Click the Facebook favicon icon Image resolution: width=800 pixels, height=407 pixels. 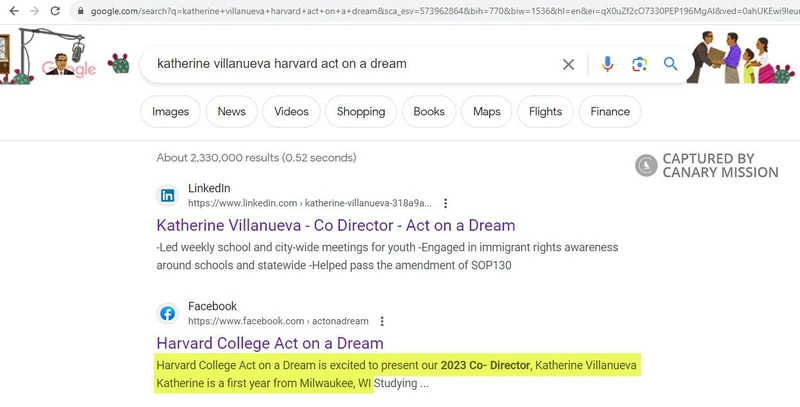tap(167, 314)
